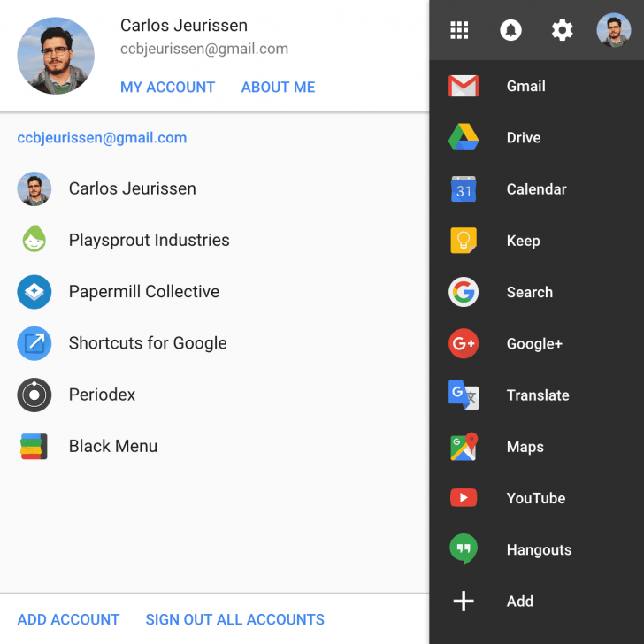Click the Black Menu colored bars icon
Screen dimensions: 644x644
point(34,446)
